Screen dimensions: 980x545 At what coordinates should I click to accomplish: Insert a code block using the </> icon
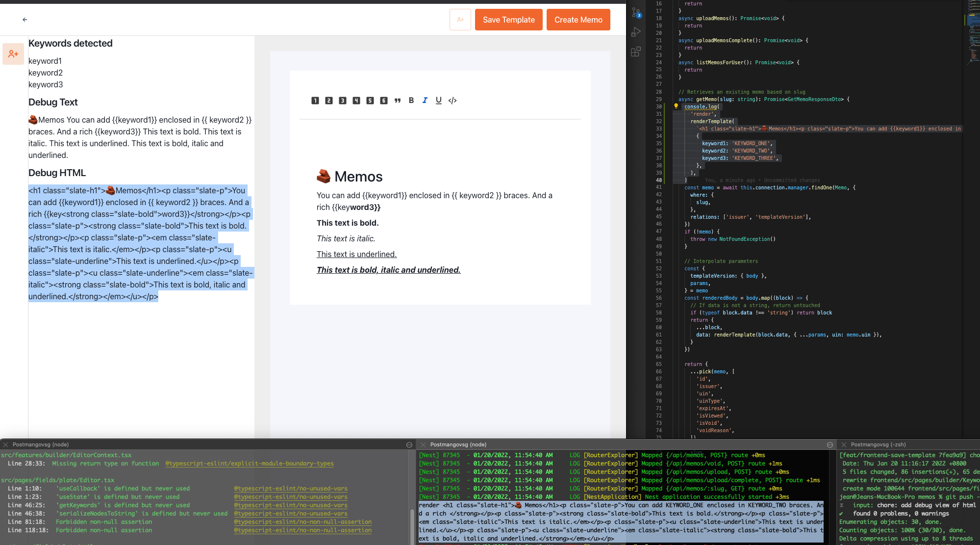pos(452,100)
